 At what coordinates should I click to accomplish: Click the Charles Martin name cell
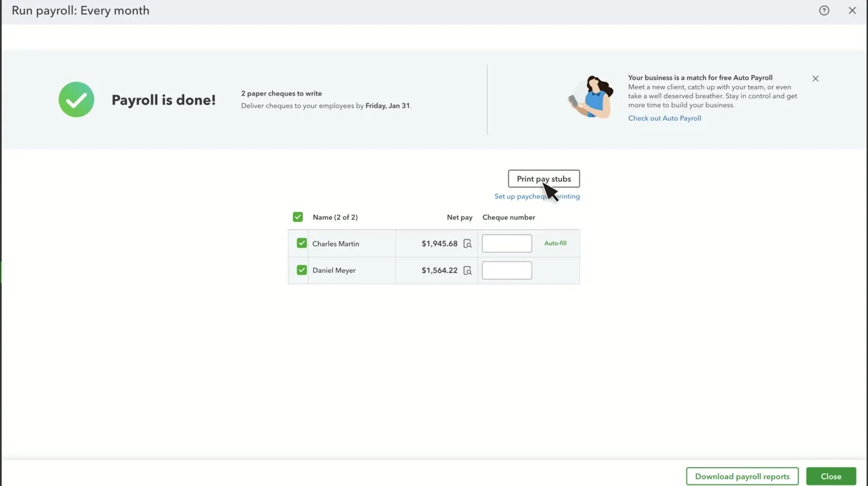(336, 244)
